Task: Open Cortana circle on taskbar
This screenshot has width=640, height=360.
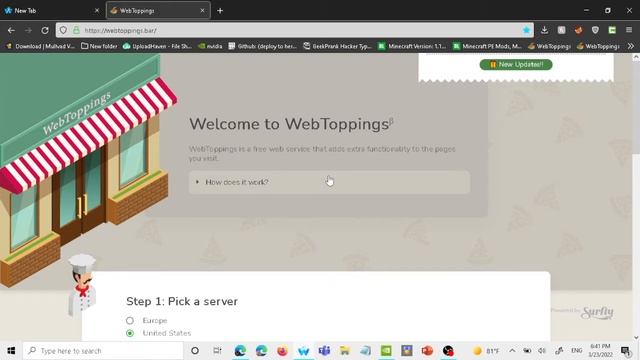Action: [x=195, y=351]
